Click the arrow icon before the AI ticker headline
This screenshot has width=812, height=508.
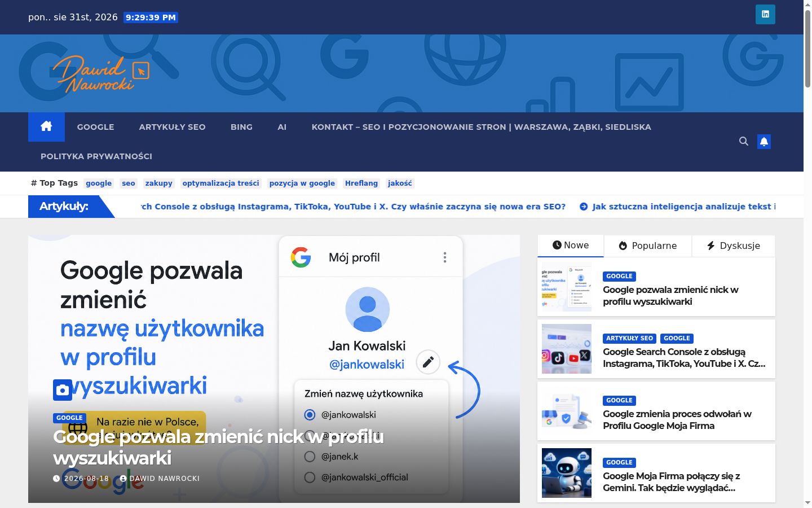click(x=584, y=207)
